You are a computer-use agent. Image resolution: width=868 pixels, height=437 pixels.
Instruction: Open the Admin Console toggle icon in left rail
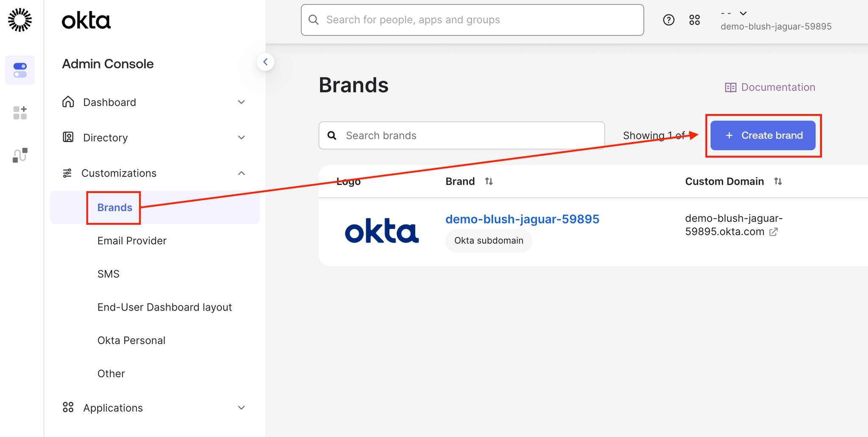20,70
